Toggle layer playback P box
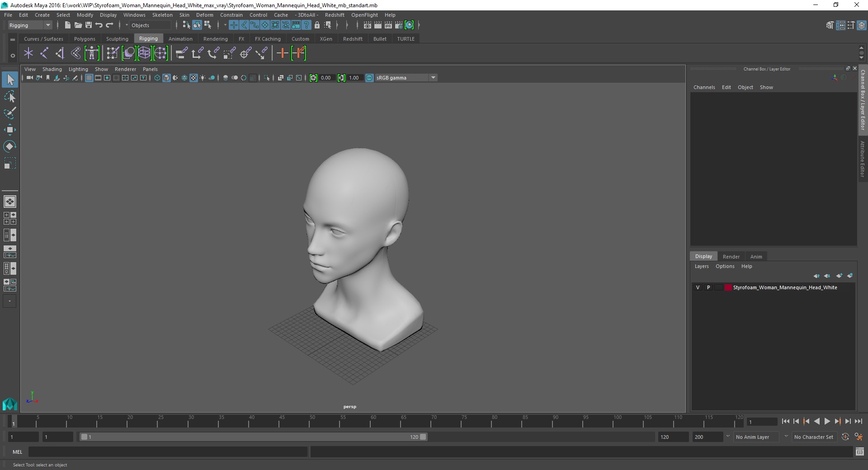Image resolution: width=868 pixels, height=470 pixels. point(708,287)
